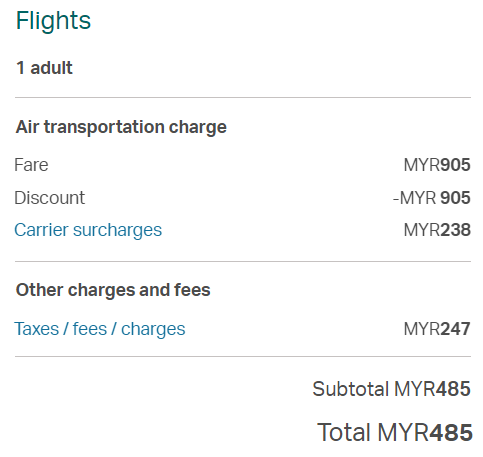Click the Fare row label
This screenshot has width=483, height=457.
(31, 165)
